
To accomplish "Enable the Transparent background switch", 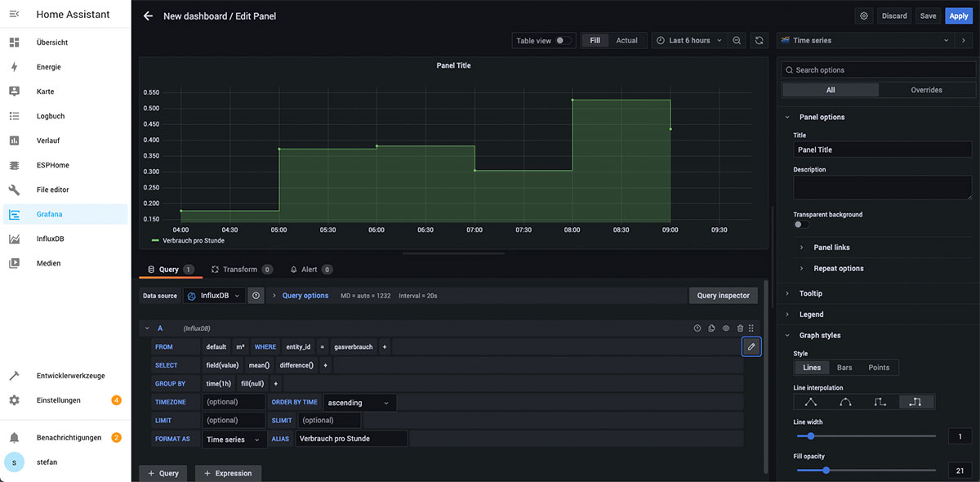I will (x=802, y=225).
